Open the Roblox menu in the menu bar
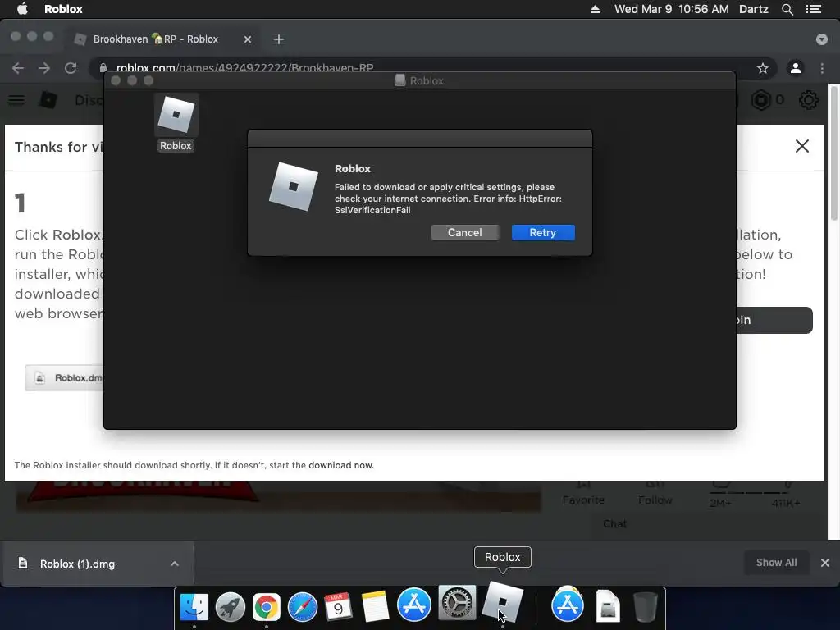840x630 pixels. click(x=63, y=9)
